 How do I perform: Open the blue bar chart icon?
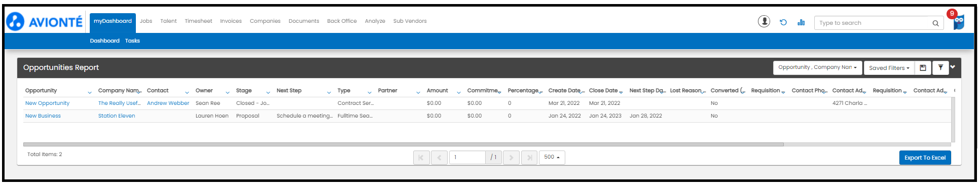pyautogui.click(x=801, y=22)
